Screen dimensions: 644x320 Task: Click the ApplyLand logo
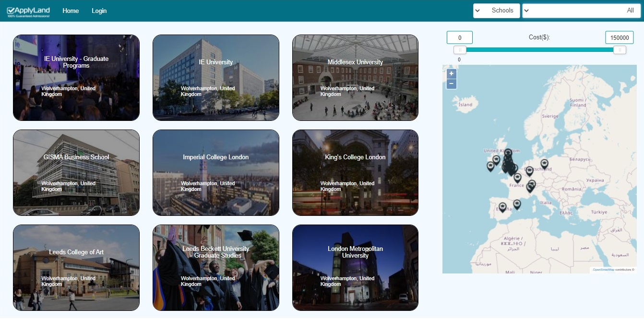pyautogui.click(x=28, y=11)
